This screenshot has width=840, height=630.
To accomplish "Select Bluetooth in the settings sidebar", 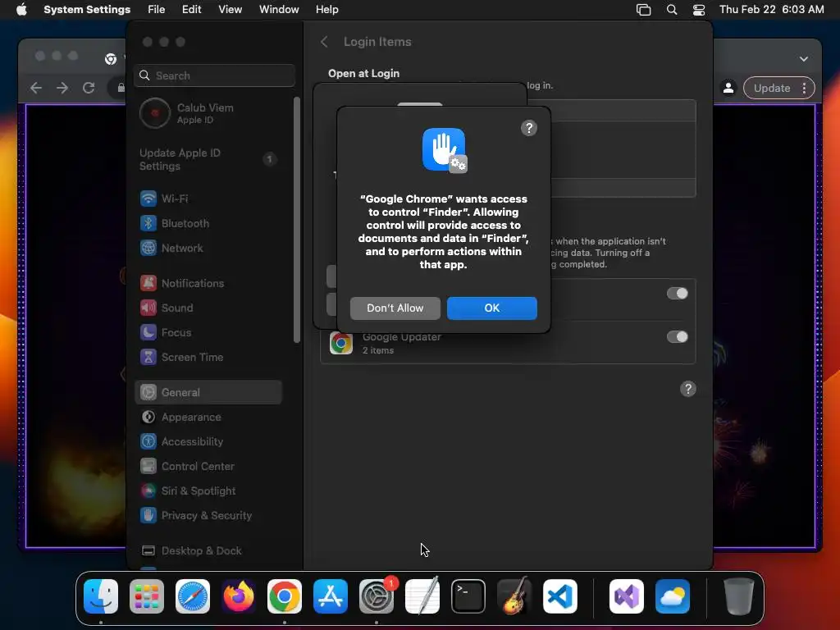I will tap(208, 223).
